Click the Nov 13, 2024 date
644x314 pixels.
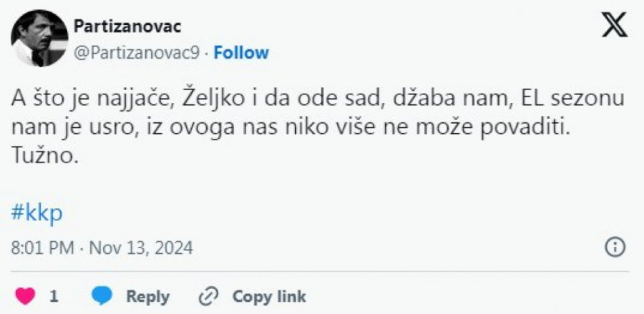tap(140, 248)
